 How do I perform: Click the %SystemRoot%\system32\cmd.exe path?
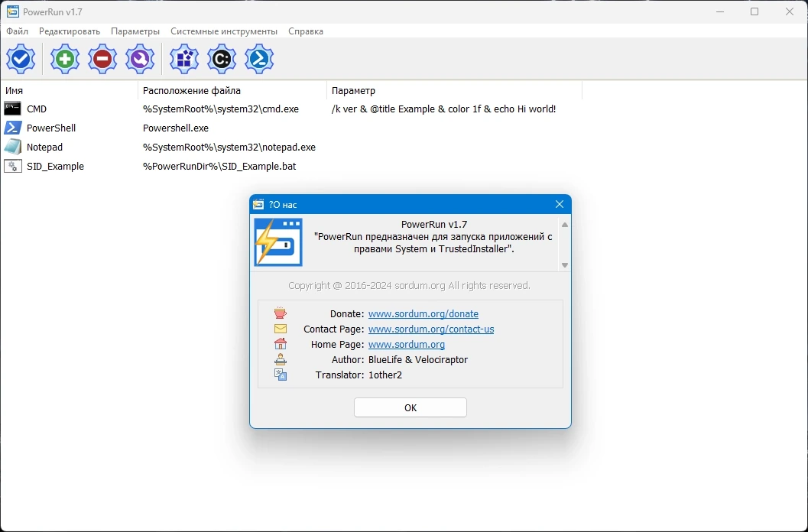point(221,109)
